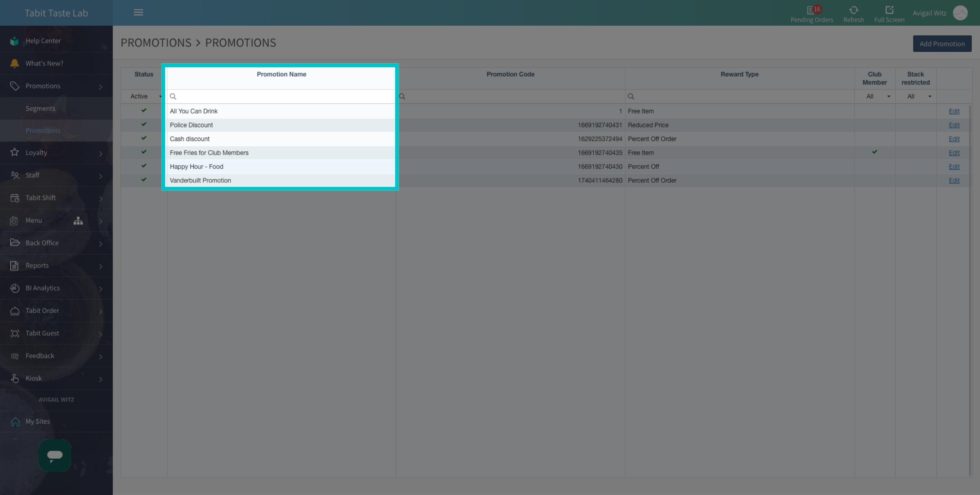The image size is (980, 495).
Task: Click the Promotion Code search field
Action: pyautogui.click(x=510, y=97)
